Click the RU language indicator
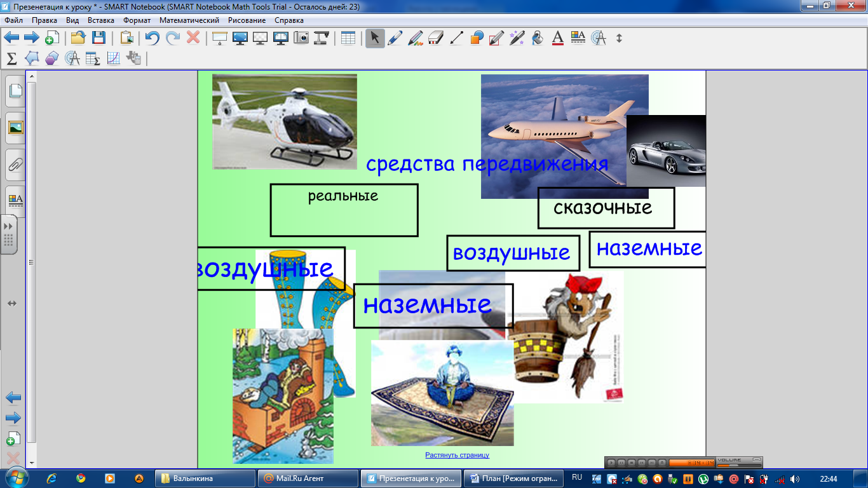The width and height of the screenshot is (868, 488). (577, 477)
